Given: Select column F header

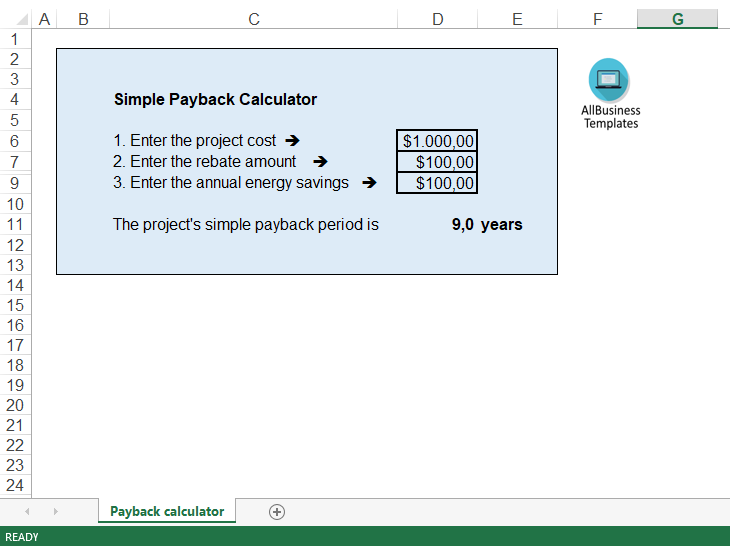Looking at the screenshot, I should tap(597, 19).
